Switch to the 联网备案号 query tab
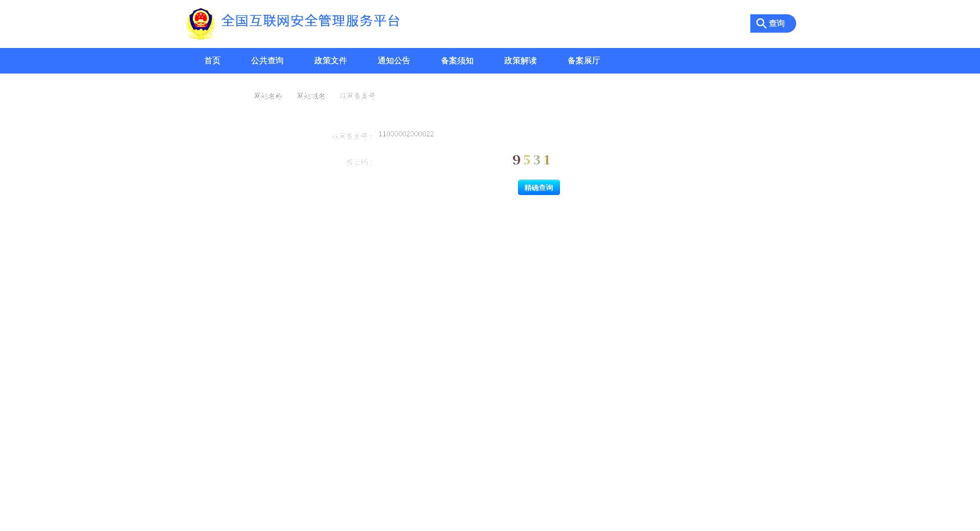Screen dimensions: 980x531 click(357, 96)
